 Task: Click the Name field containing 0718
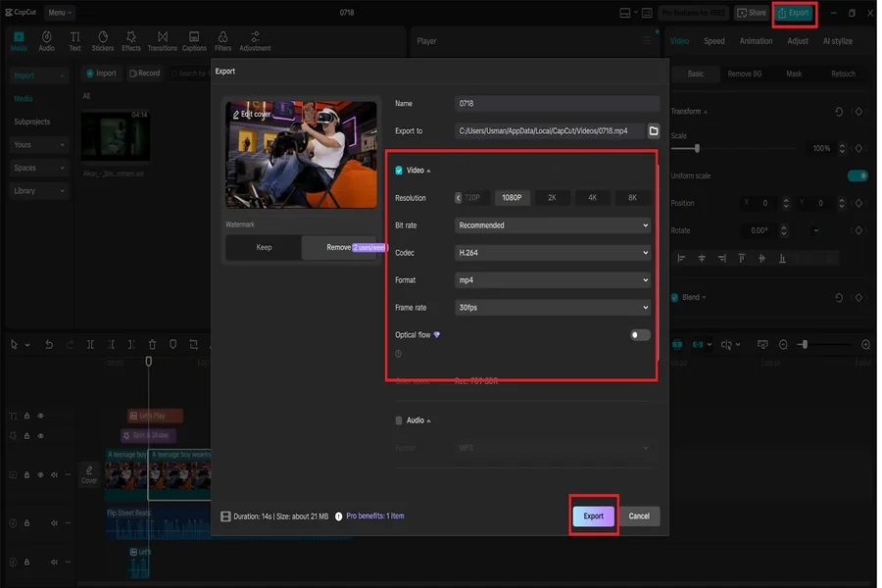coord(557,104)
